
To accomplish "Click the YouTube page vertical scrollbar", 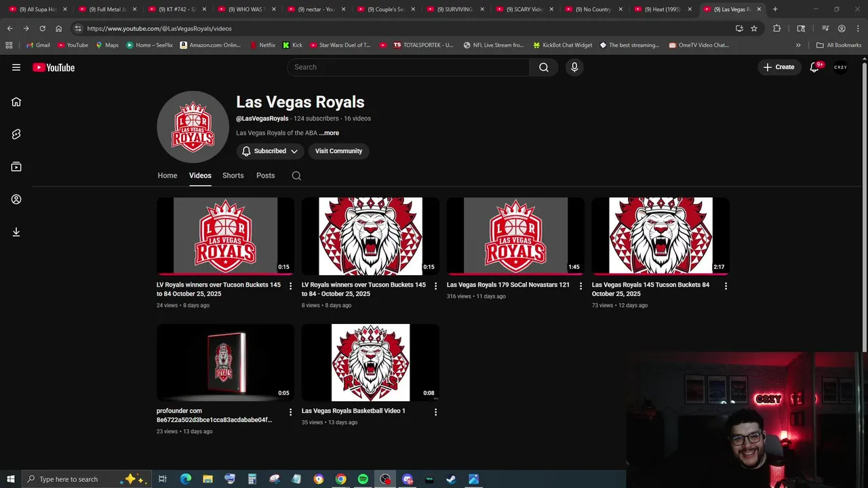I will click(865, 207).
